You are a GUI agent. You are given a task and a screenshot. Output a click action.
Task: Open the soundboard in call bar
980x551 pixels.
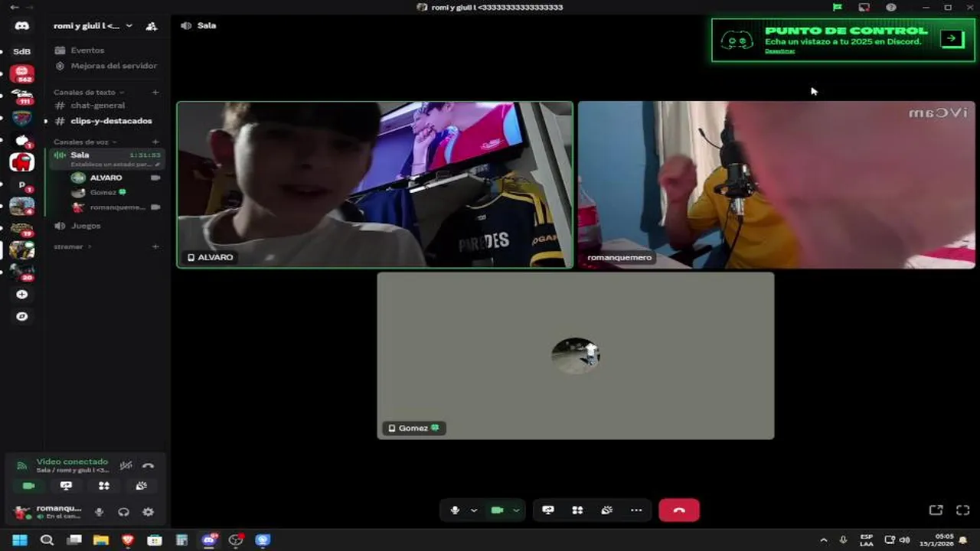point(607,510)
